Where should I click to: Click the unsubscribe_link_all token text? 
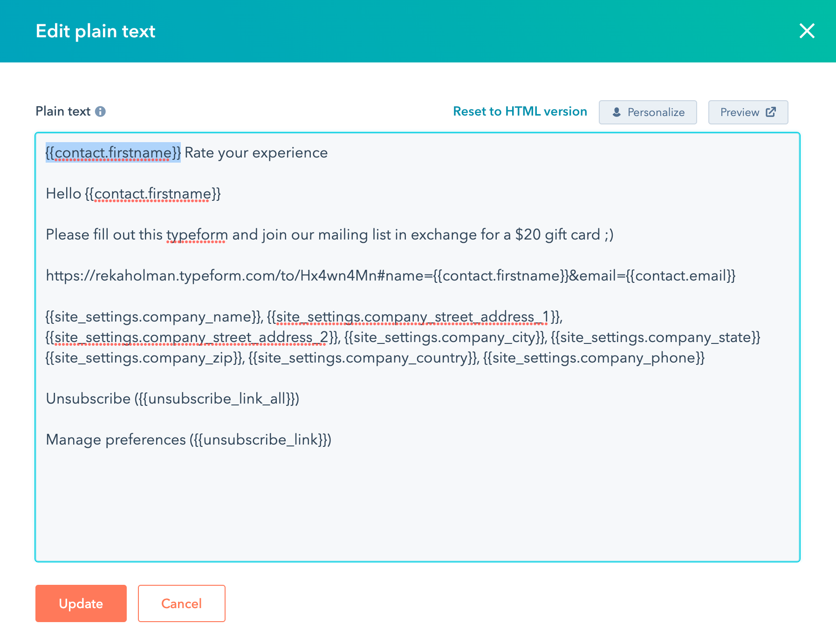(217, 399)
